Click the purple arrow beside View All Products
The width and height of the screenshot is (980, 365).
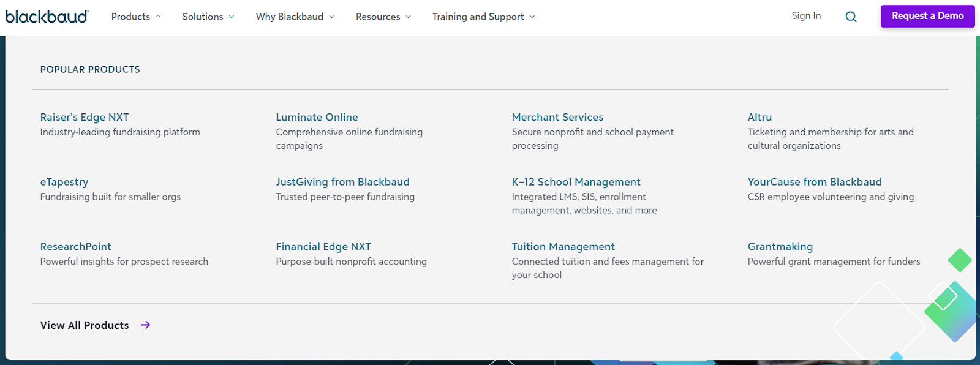(x=145, y=325)
